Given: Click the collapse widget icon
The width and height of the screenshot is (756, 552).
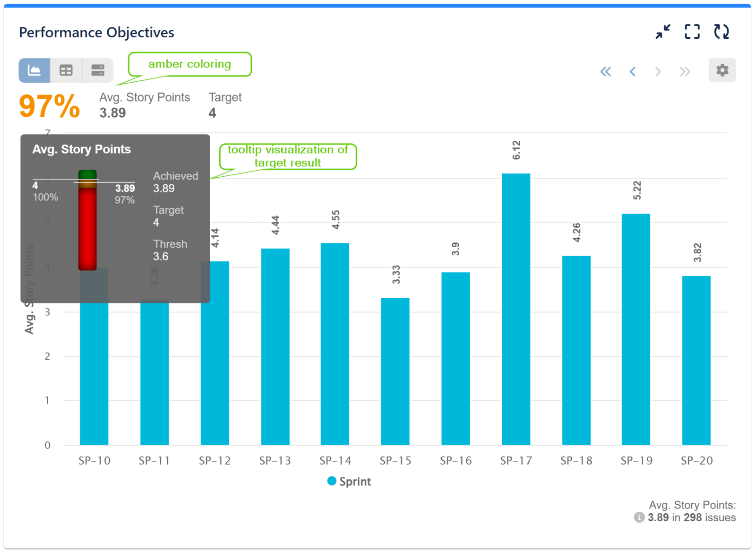Looking at the screenshot, I should (x=663, y=32).
